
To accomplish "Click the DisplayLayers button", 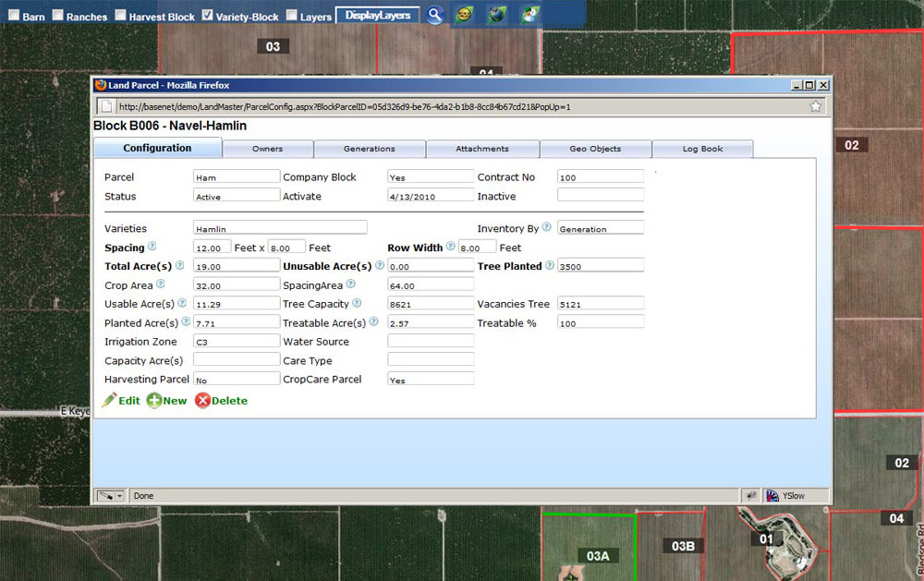I will coord(378,16).
